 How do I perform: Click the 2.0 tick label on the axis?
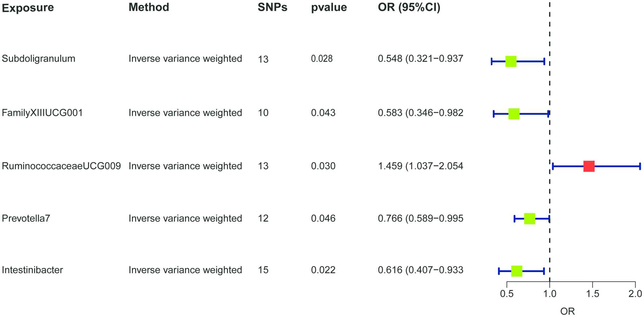click(x=635, y=294)
